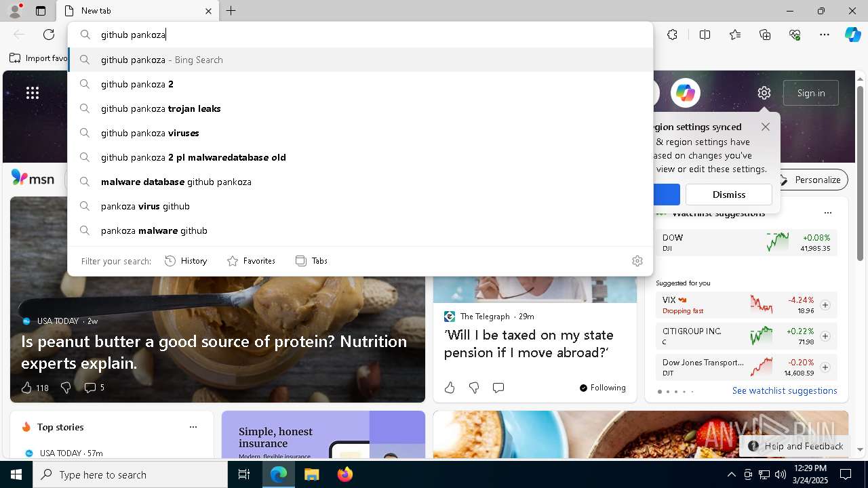Viewport: 868px width, 488px height.
Task: Open the Collections toolbar icon
Action: tap(765, 35)
